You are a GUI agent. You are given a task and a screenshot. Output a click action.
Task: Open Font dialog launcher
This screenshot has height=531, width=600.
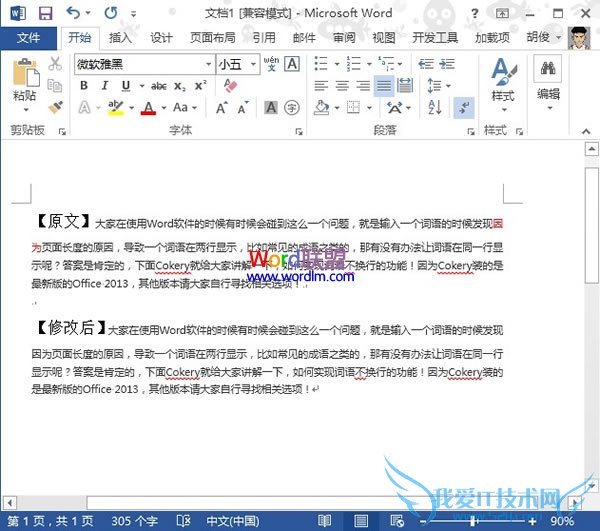point(298,132)
